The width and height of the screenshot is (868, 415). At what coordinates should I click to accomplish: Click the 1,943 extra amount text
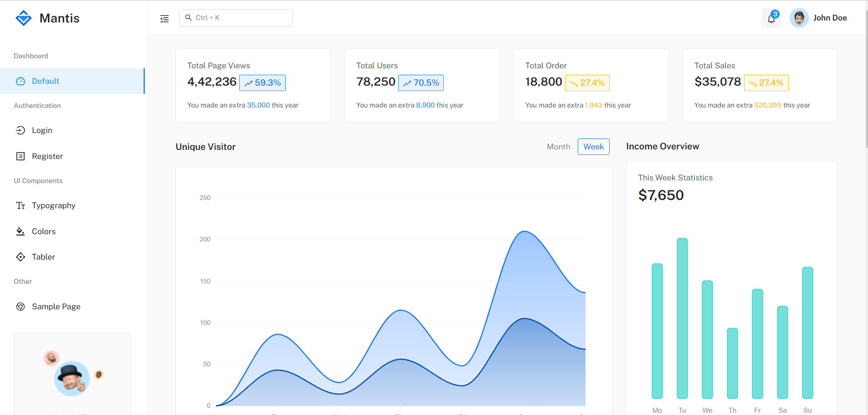point(594,105)
